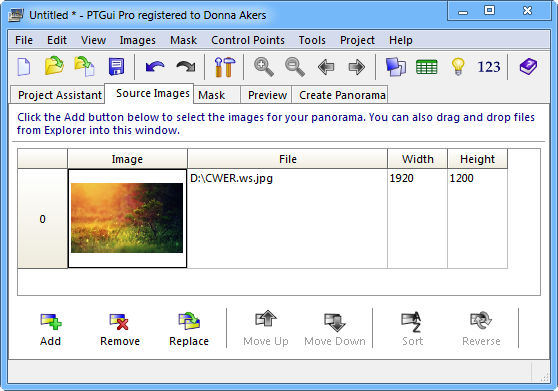Click the zoom in magnifier icon
The image size is (558, 391).
click(x=264, y=67)
